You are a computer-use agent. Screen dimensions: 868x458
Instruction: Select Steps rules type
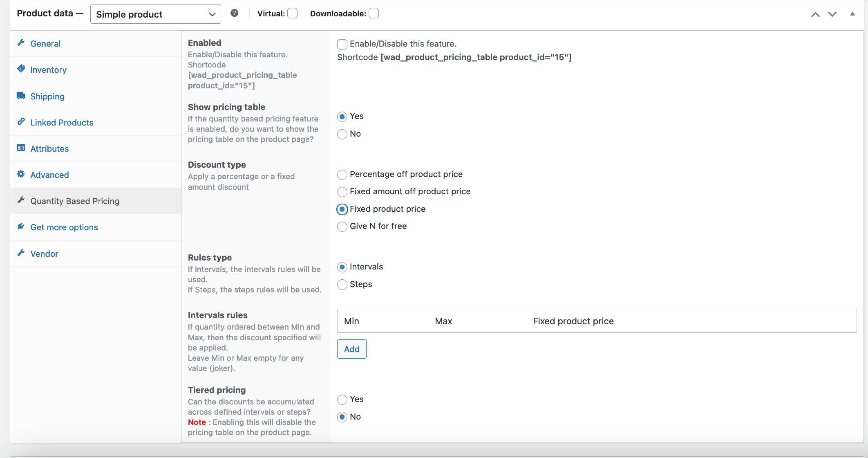(x=342, y=285)
